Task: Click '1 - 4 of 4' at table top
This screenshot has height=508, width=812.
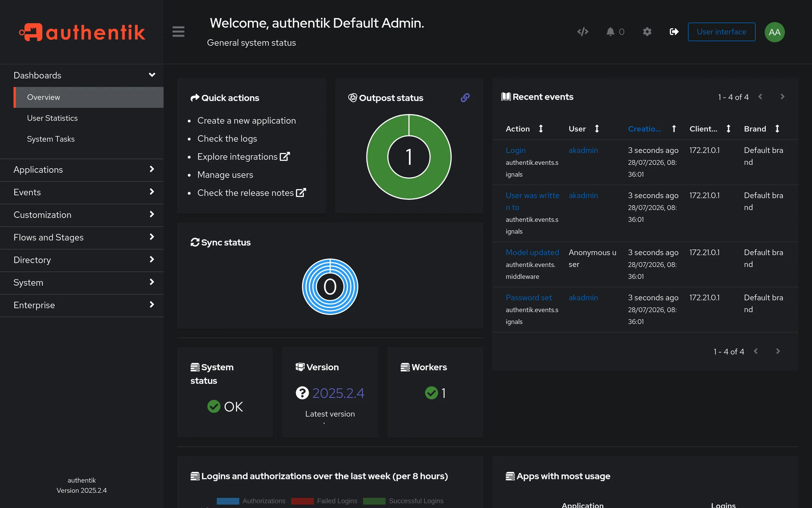Action: [x=733, y=97]
